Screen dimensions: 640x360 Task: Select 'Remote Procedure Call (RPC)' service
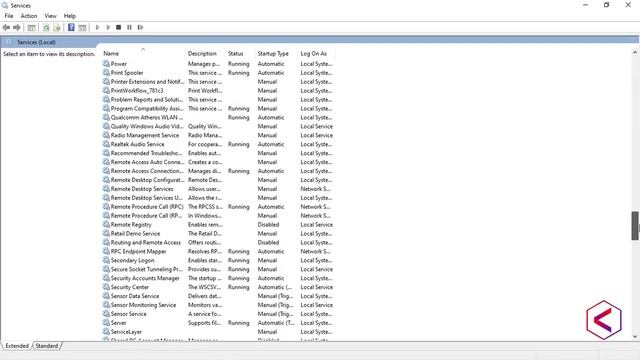click(147, 207)
